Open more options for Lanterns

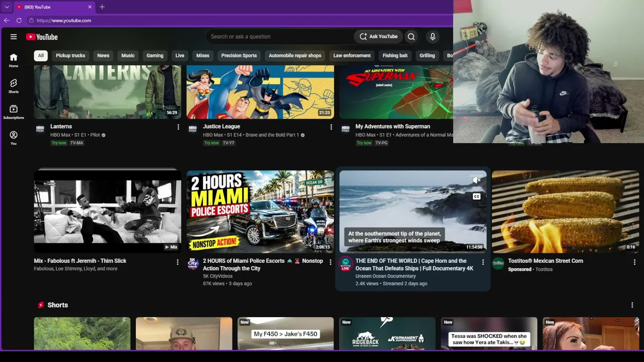[178, 127]
